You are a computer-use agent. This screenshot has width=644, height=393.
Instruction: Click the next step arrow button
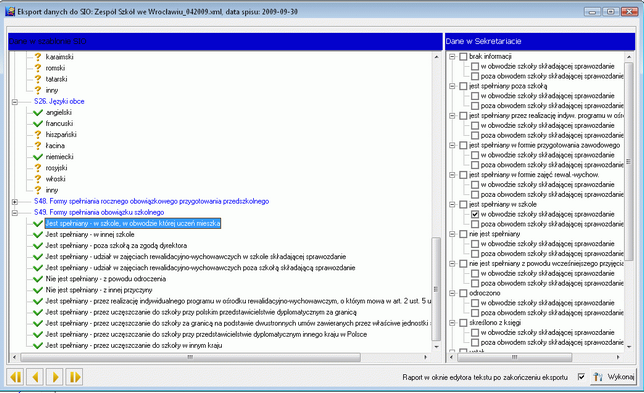coord(55,377)
